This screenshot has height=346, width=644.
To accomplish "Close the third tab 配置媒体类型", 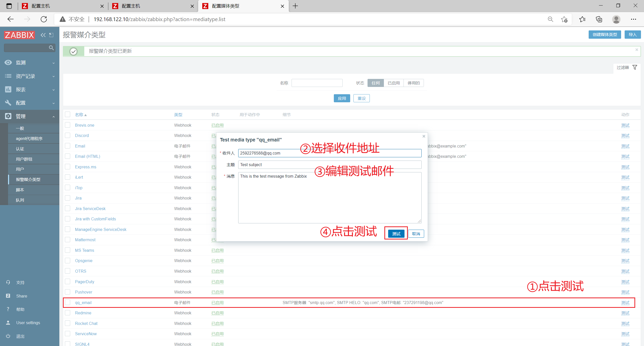I will click(x=283, y=6).
